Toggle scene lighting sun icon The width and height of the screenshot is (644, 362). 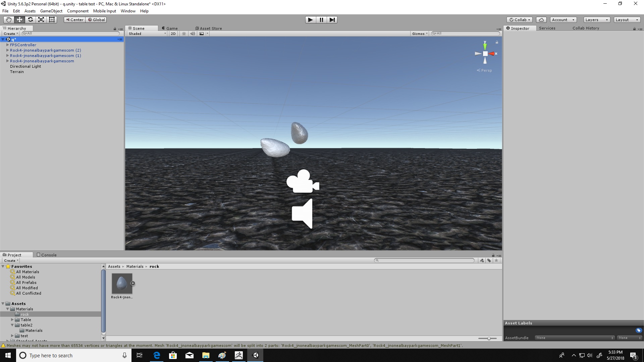184,34
